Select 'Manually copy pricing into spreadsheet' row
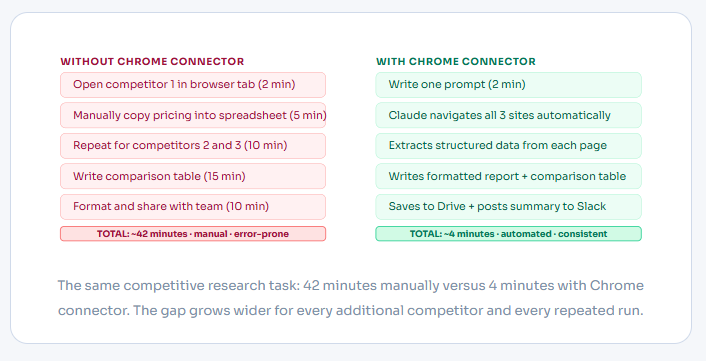The height and width of the screenshot is (361, 706). [193, 115]
